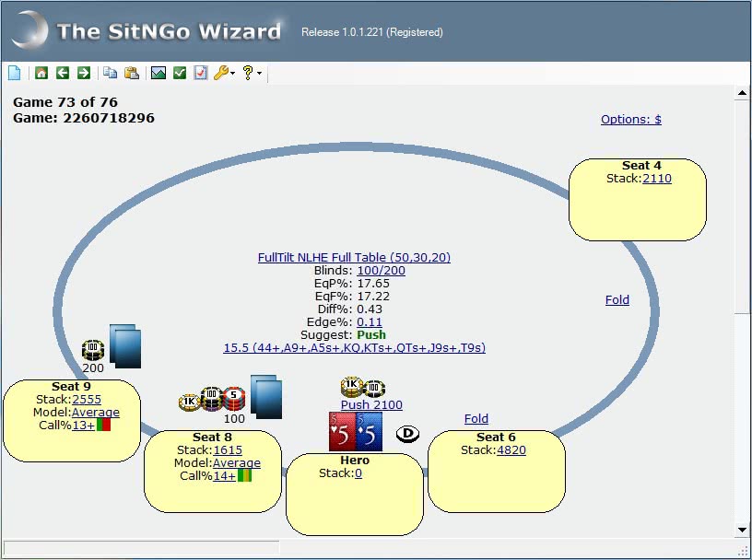Viewport: 752px width, 560px height.
Task: Click Seat 8's chip stack above 100
Action: [212, 400]
